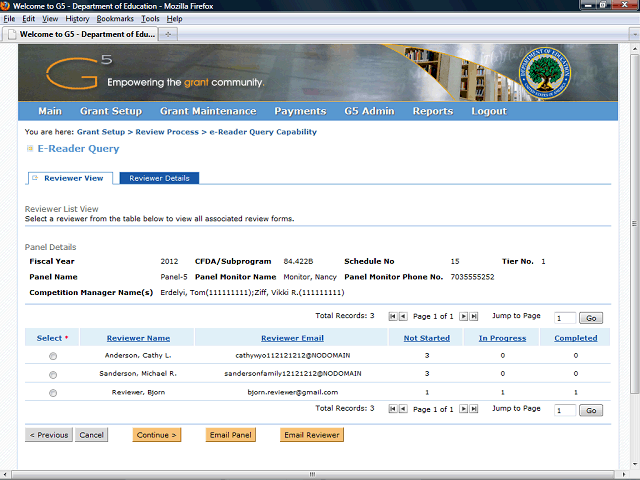
Task: Go to next page in top pagination
Action: tap(463, 316)
